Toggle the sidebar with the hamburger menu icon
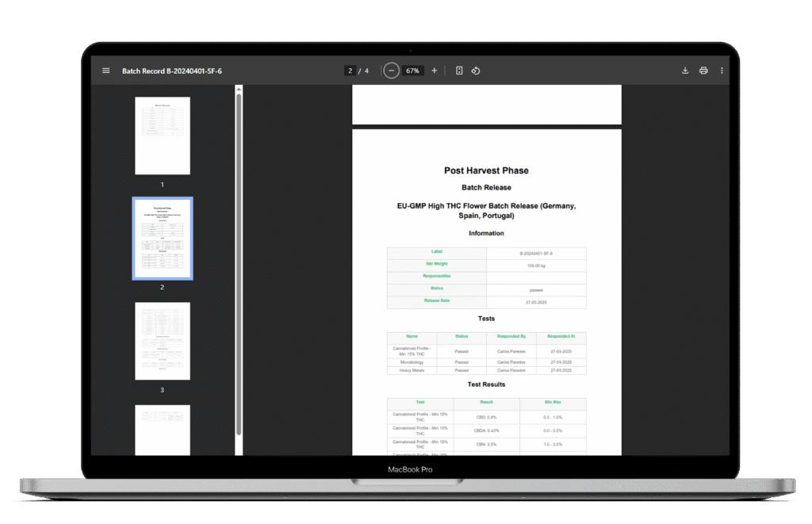This screenshot has width=812, height=524. coord(105,71)
